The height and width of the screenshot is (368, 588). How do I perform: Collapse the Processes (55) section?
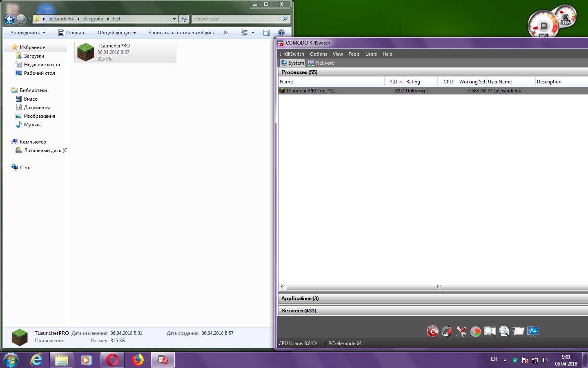coord(433,72)
